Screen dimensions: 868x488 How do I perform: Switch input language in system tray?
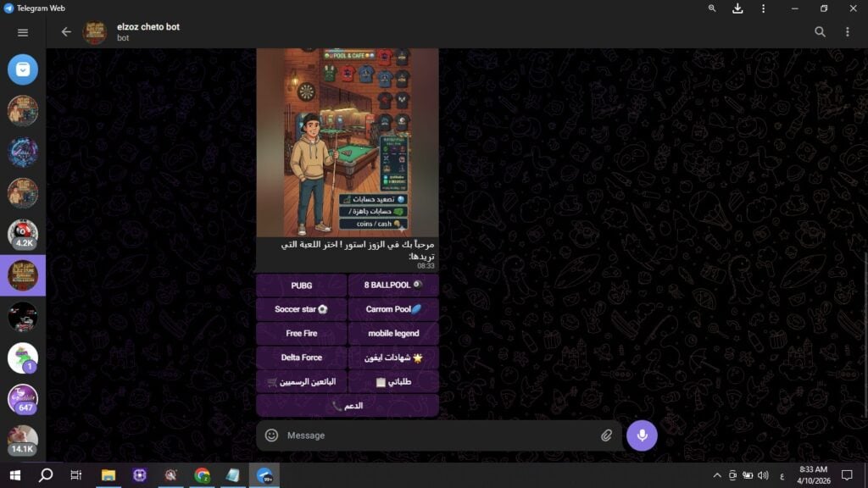(x=782, y=476)
